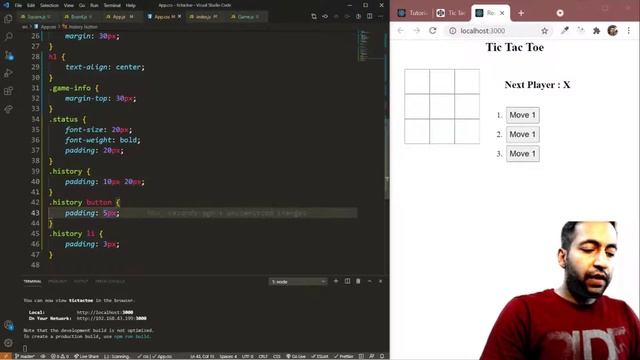The image size is (640, 360).
Task: Select the Debug Console panel tab
Action: coord(110,282)
